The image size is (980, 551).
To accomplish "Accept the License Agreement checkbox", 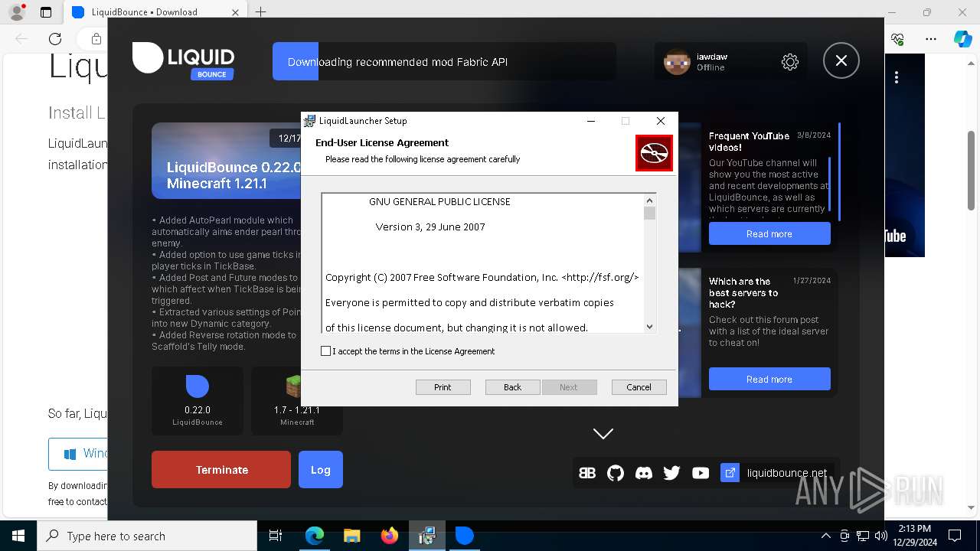I will [x=326, y=351].
